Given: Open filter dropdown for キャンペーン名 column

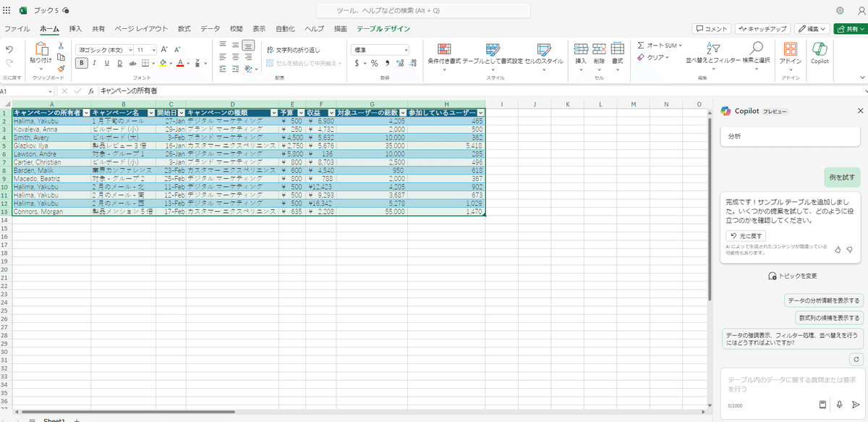Looking at the screenshot, I should coord(151,113).
